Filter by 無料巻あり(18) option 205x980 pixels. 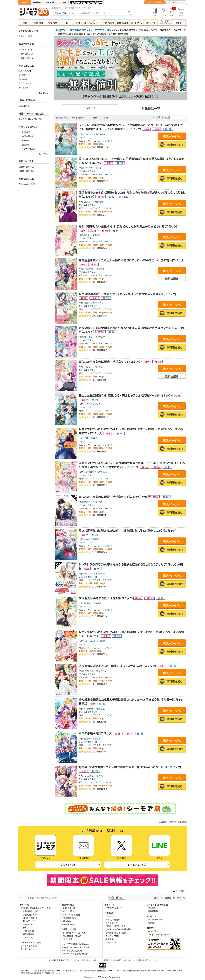click(27, 54)
